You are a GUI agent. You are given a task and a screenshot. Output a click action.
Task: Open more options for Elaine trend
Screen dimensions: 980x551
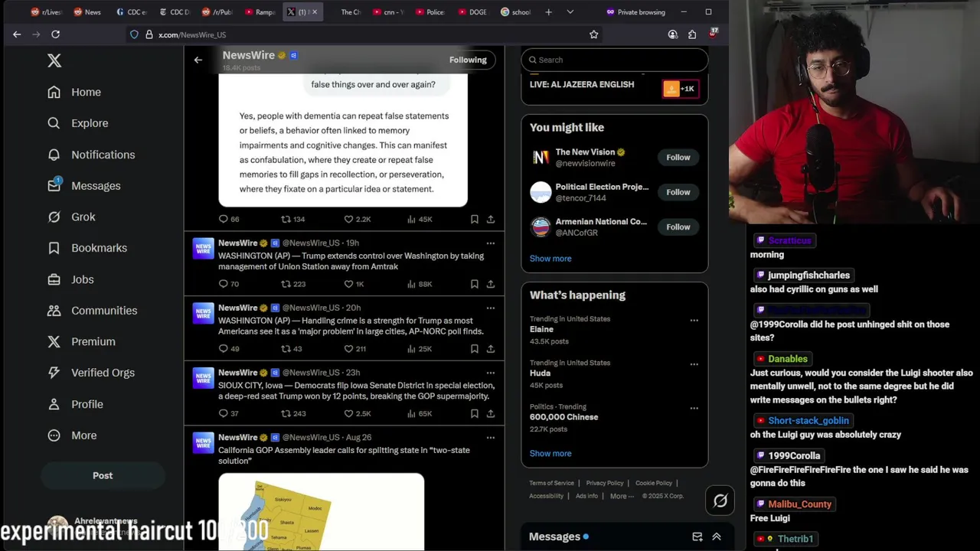(x=694, y=321)
